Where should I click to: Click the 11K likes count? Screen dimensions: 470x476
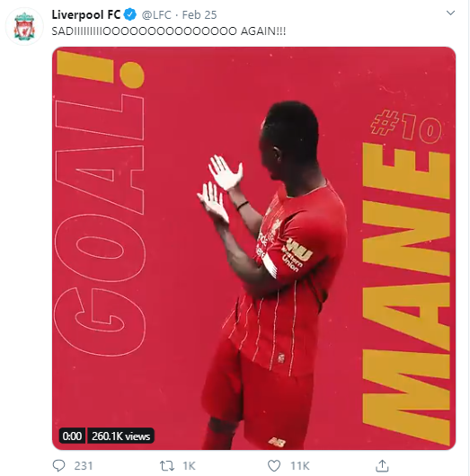pos(300,466)
